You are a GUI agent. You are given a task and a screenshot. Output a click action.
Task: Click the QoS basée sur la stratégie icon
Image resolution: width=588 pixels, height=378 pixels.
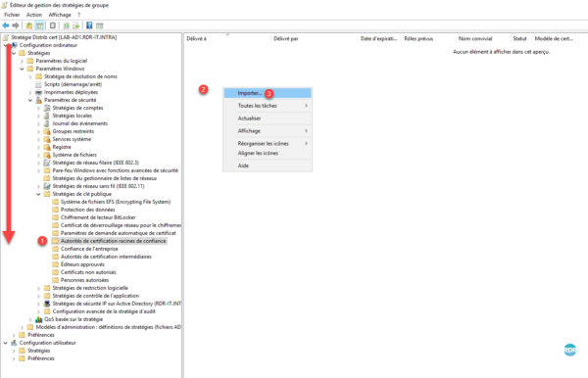[x=38, y=319]
